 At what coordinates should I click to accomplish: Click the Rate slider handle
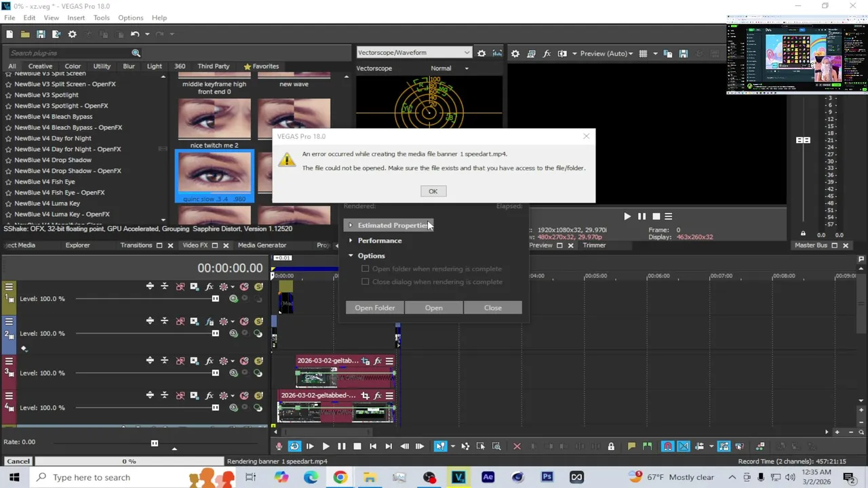click(154, 443)
